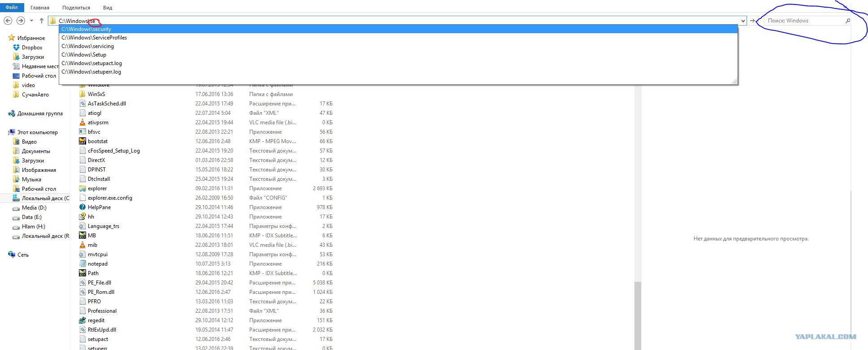868x350 pixels.
Task: Click the Language_trs settings file icon
Action: (x=82, y=226)
